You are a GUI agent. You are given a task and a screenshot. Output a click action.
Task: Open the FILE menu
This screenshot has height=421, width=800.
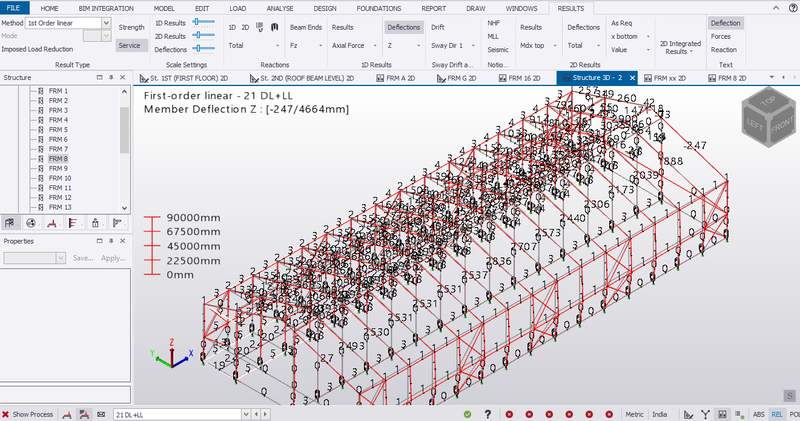[13, 8]
